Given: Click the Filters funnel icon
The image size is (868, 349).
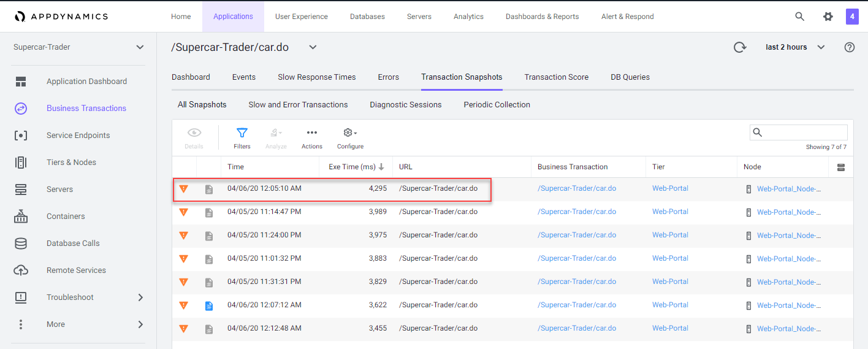Looking at the screenshot, I should coord(242,133).
